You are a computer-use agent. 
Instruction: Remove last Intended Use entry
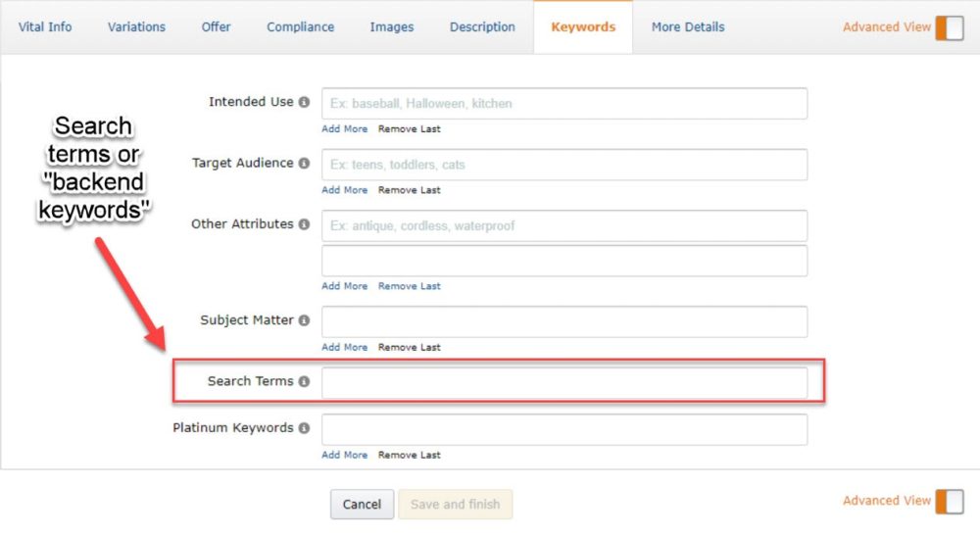[x=410, y=128]
